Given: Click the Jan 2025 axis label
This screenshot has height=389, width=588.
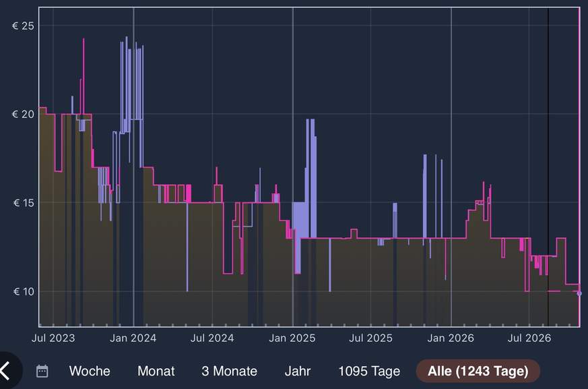Looking at the screenshot, I should (292, 338).
